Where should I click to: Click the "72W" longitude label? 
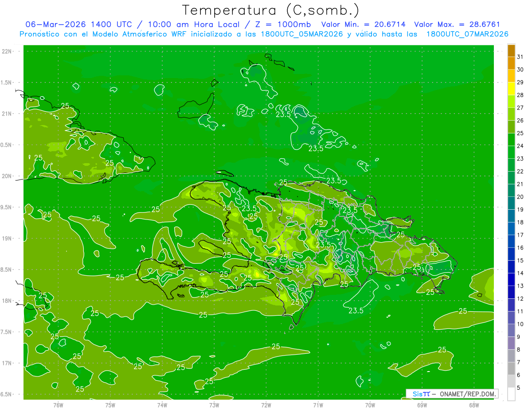266,405
